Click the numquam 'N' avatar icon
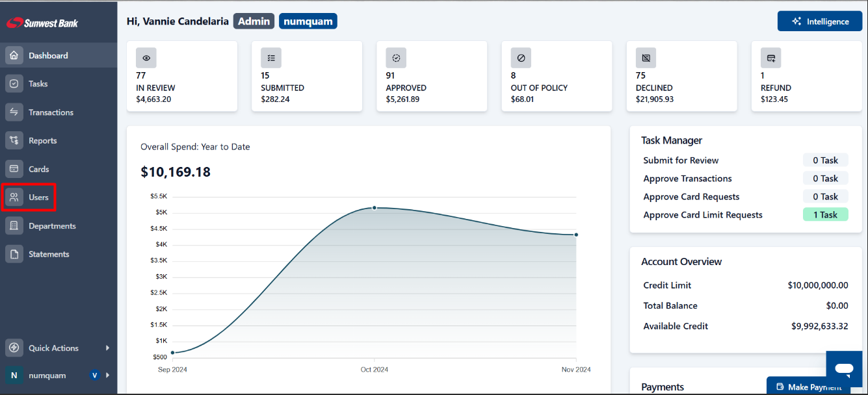 pyautogui.click(x=14, y=375)
